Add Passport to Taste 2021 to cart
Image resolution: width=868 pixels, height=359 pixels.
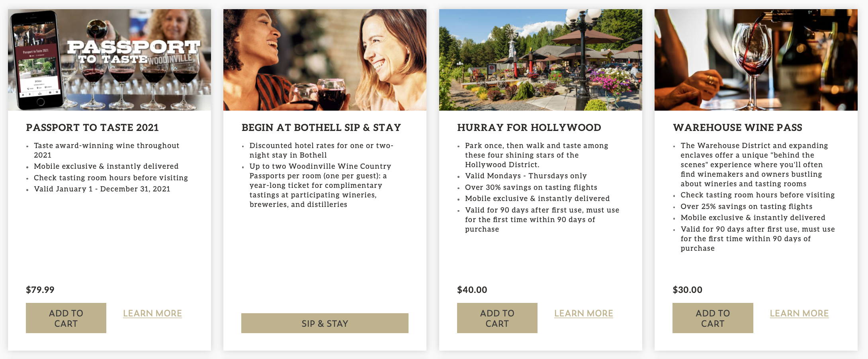click(66, 318)
